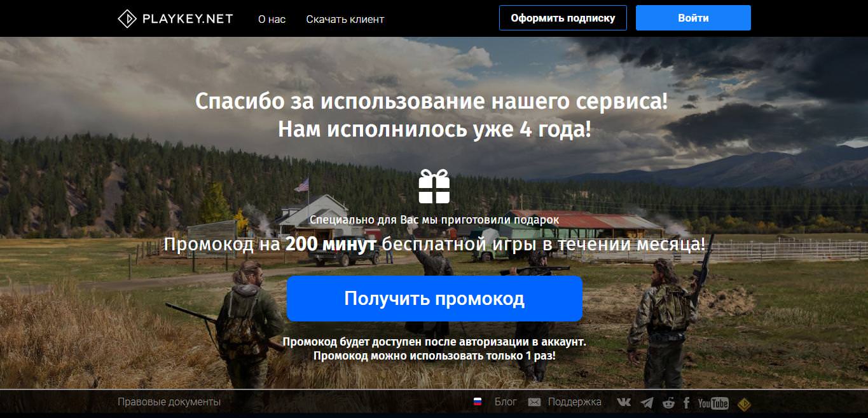Open the Telegram channel icon
The height and width of the screenshot is (418, 868).
[x=647, y=402]
